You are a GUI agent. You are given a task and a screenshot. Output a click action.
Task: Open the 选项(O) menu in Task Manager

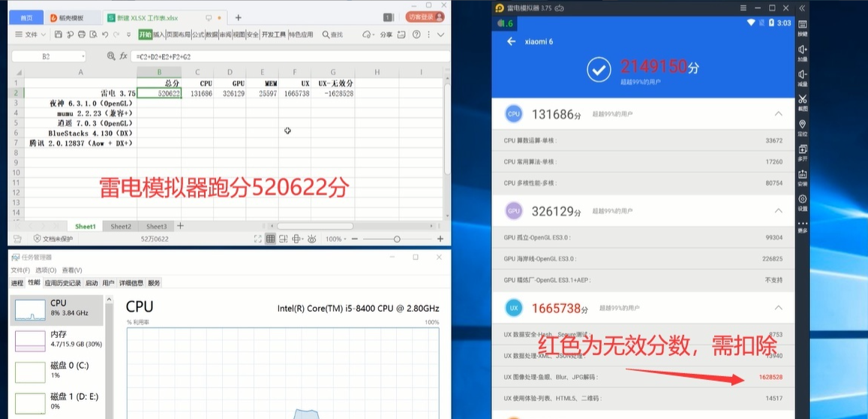click(x=46, y=270)
